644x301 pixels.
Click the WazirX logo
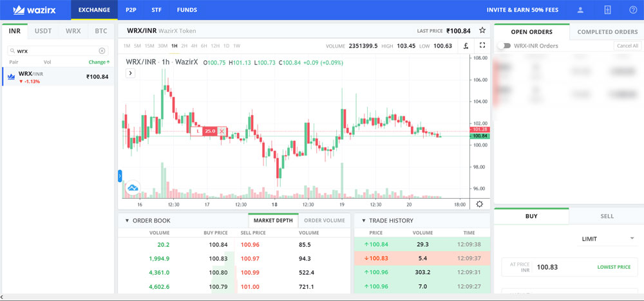(x=34, y=10)
